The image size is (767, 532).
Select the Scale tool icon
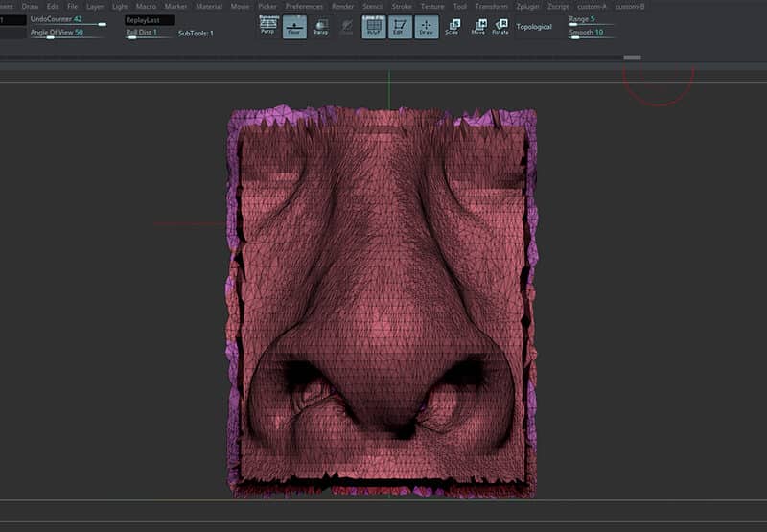453,27
